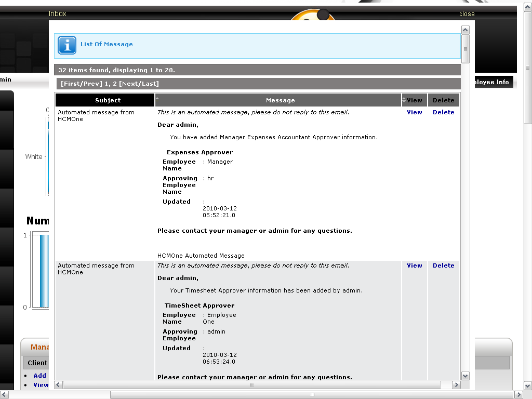Click the browser page's scroll down arrow
The image size is (532, 399).
pos(528,386)
